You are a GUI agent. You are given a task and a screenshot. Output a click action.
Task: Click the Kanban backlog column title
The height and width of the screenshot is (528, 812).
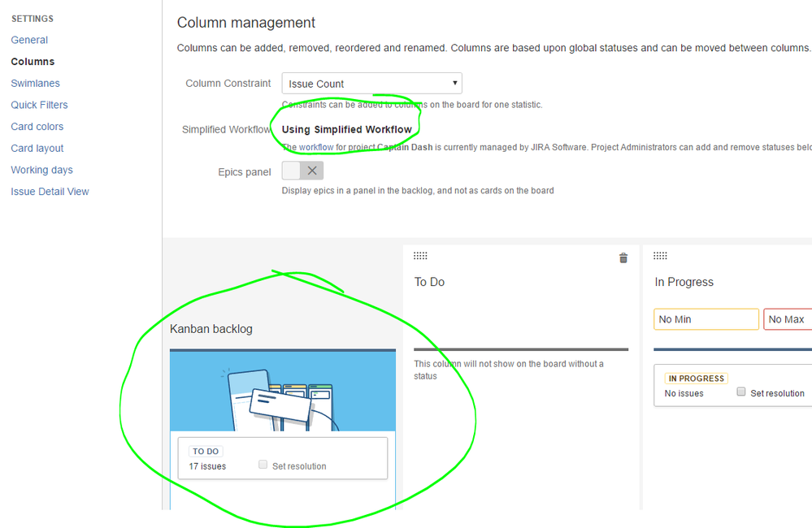click(211, 329)
